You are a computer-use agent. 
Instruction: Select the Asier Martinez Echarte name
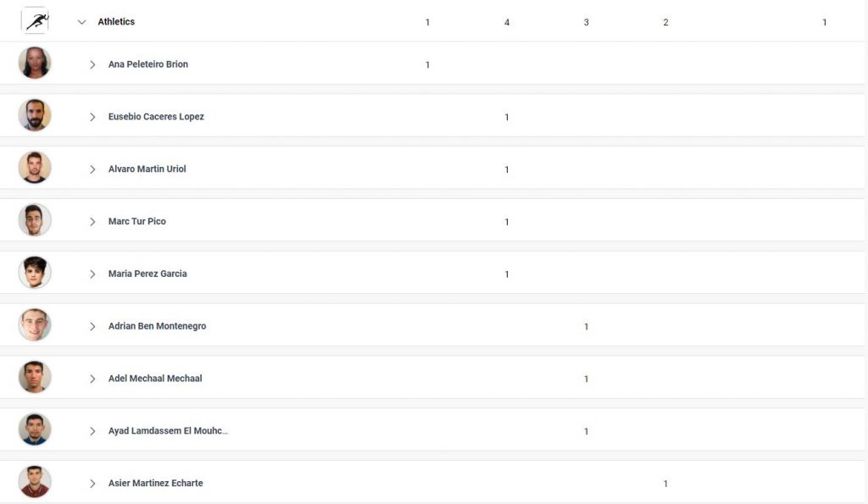156,483
